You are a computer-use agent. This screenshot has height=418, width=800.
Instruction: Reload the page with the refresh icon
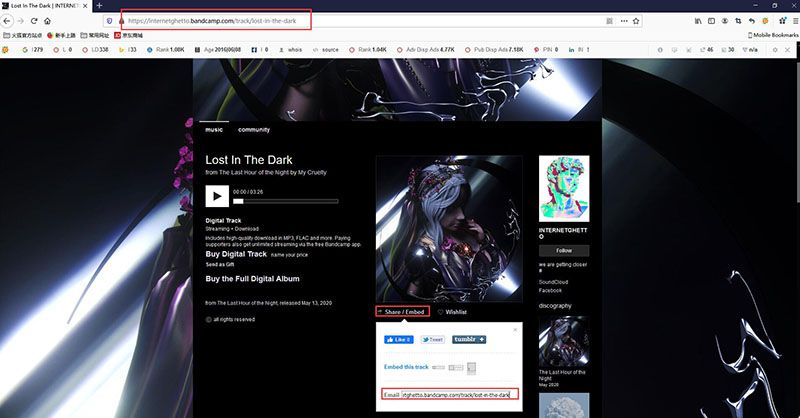34,21
